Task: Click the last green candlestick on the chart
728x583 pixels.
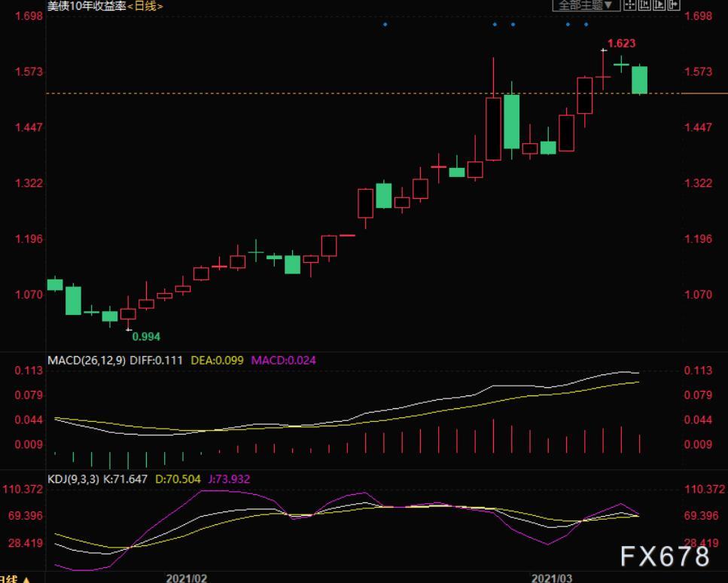Action: coord(640,80)
